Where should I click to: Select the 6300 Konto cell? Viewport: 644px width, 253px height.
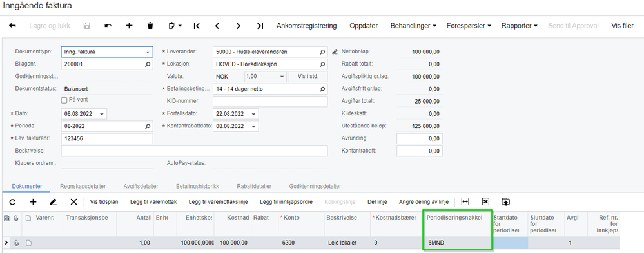click(301, 243)
